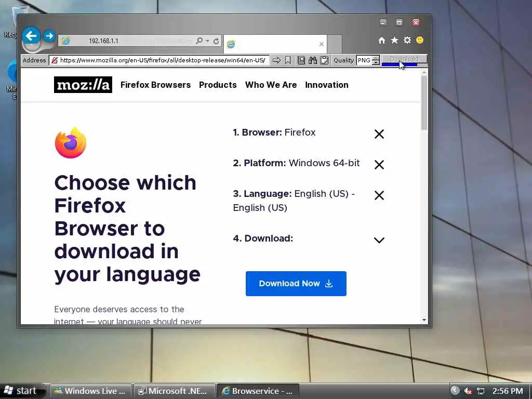Image resolution: width=532 pixels, height=399 pixels.
Task: Open the IE Tools gear icon
Action: (407, 41)
